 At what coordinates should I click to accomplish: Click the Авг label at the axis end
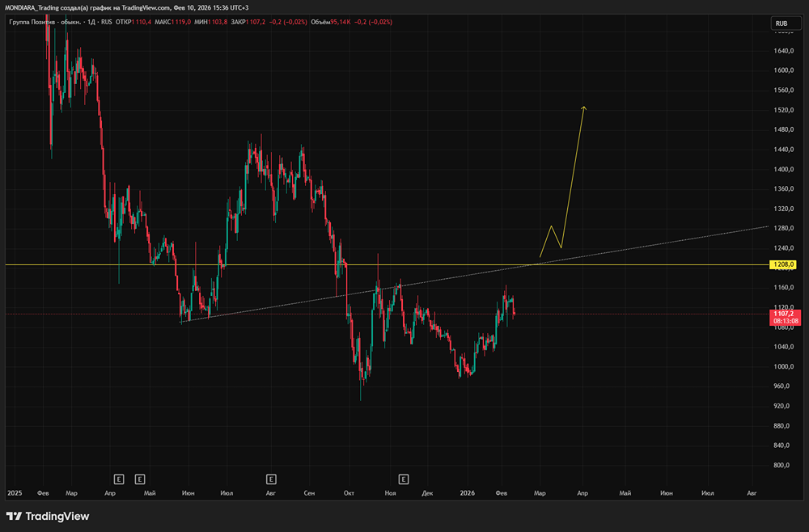pyautogui.click(x=752, y=493)
